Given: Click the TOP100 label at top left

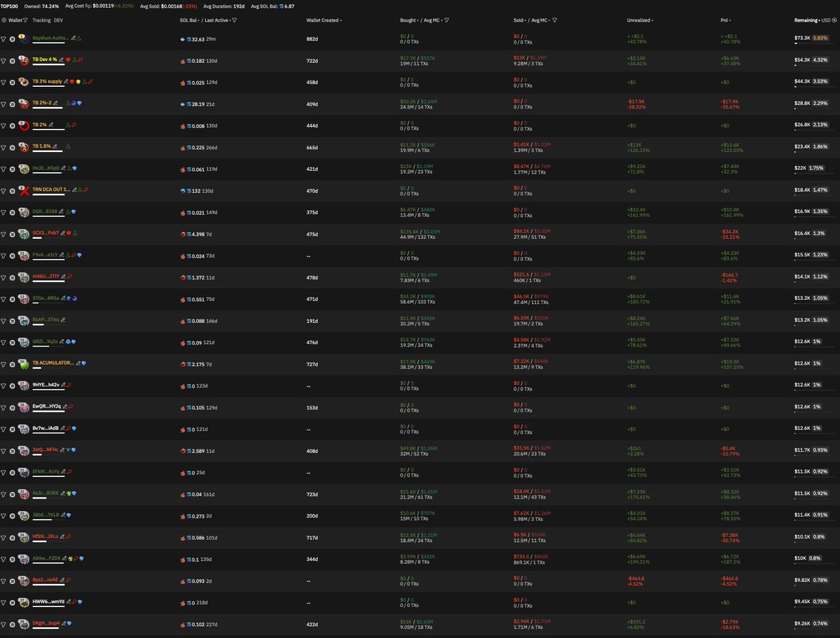Looking at the screenshot, I should coord(9,6).
